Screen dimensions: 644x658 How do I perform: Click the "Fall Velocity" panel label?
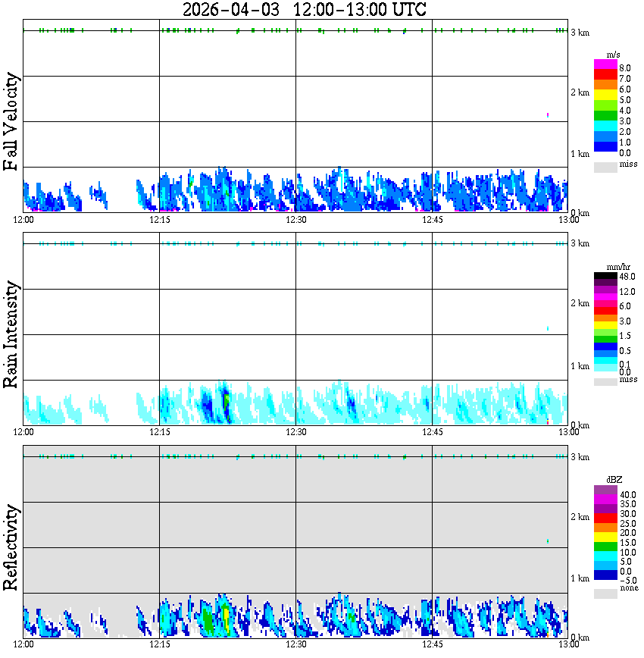coord(11,121)
